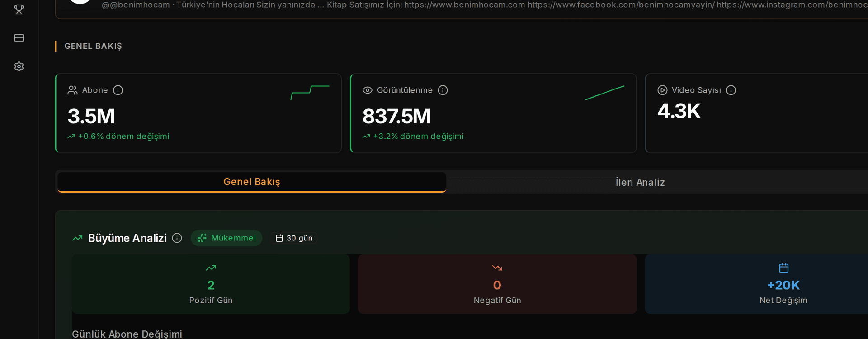Open the card billing sidebar icon
Screen dimensions: 868x339
(19, 38)
